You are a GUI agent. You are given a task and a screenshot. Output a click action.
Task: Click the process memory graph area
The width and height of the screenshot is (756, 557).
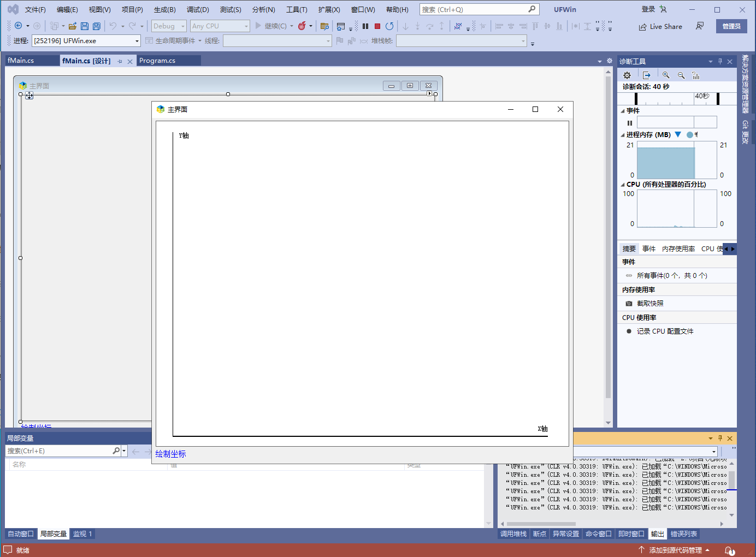(x=677, y=160)
